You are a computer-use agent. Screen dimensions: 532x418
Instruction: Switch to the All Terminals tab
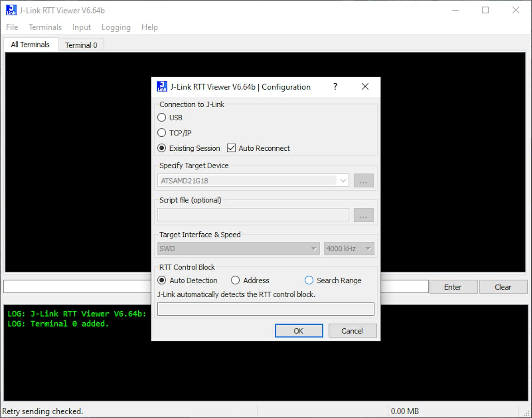point(30,44)
